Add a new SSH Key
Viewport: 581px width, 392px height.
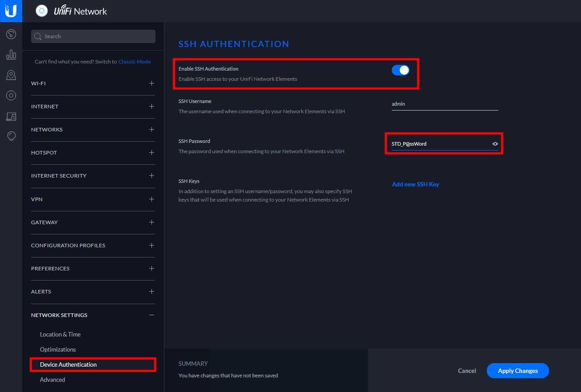pyautogui.click(x=415, y=184)
